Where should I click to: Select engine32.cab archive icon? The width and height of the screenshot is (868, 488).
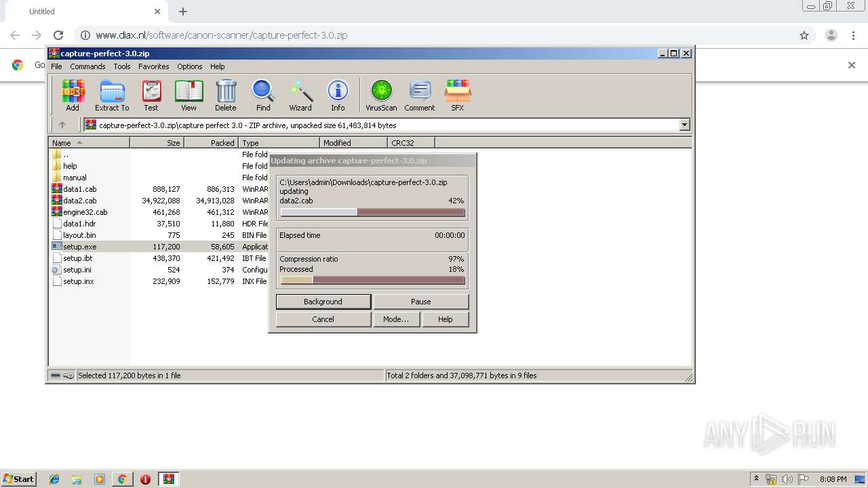tap(57, 211)
